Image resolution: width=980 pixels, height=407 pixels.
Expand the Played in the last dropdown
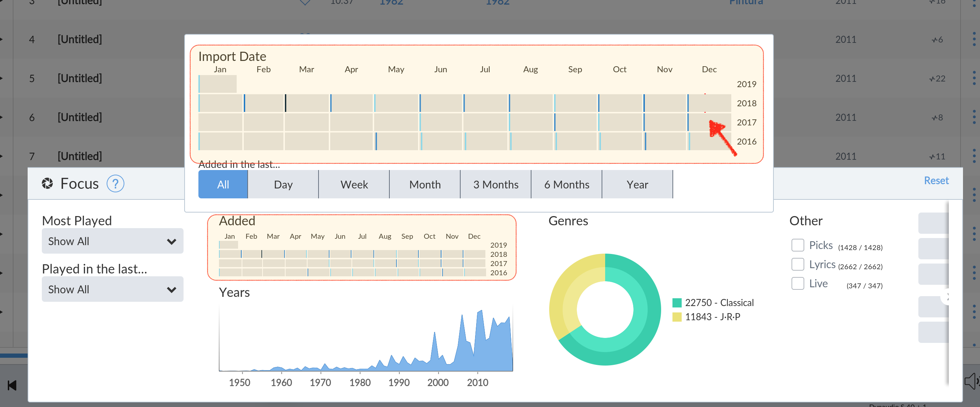112,289
